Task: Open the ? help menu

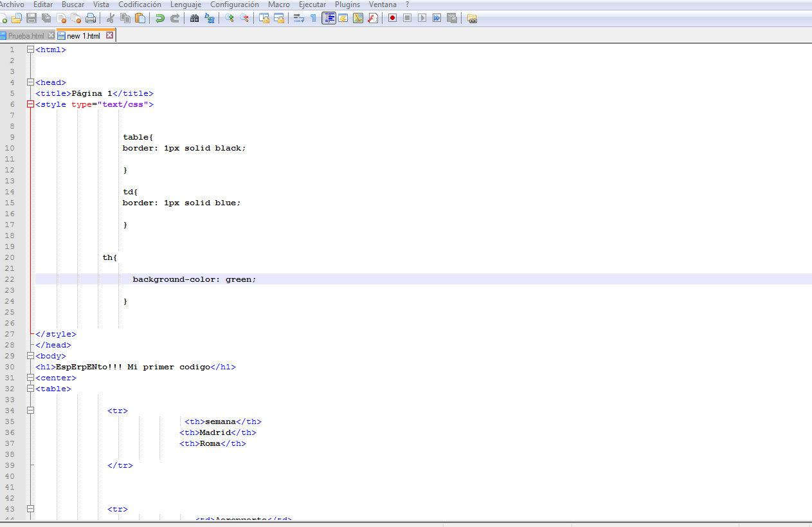Action: 407,5
